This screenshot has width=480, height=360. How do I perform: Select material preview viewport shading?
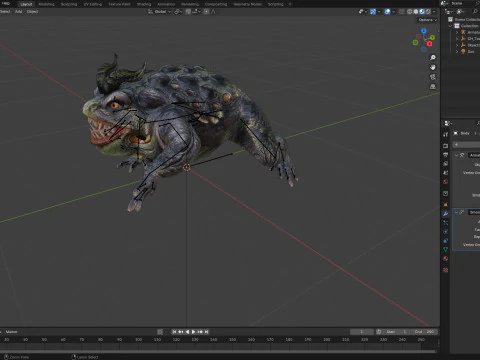tap(422, 12)
